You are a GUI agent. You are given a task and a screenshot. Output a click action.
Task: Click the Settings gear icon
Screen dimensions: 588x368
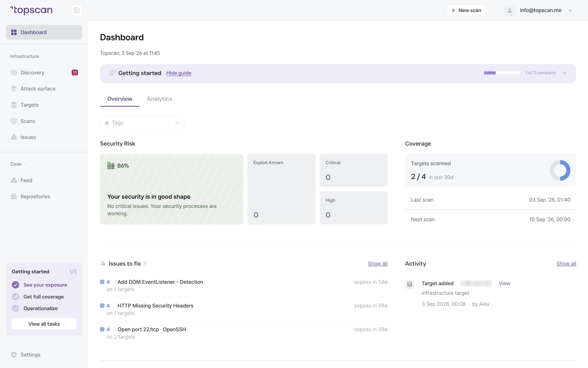[14, 355]
